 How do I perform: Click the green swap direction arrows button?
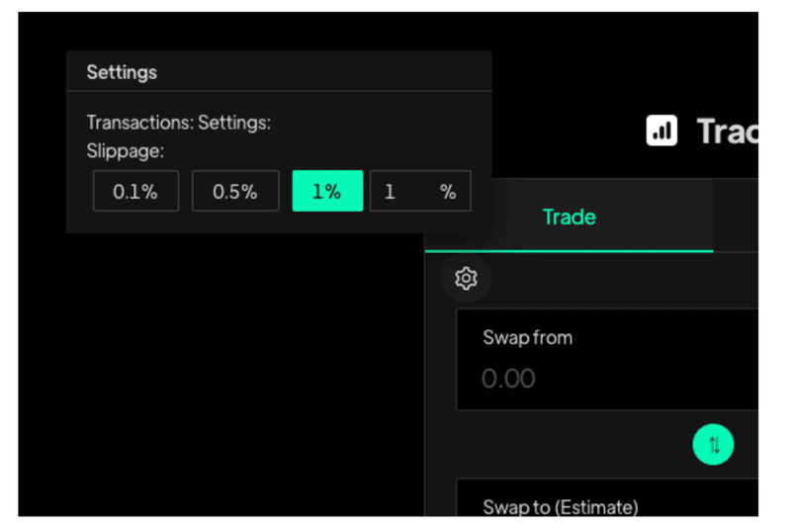click(x=713, y=445)
